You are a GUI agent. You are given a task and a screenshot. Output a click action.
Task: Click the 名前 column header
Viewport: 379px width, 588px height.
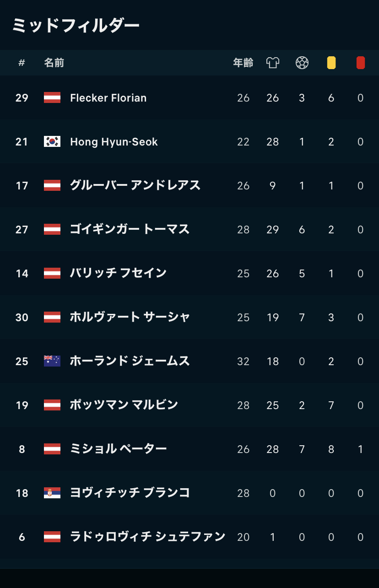pyautogui.click(x=54, y=63)
